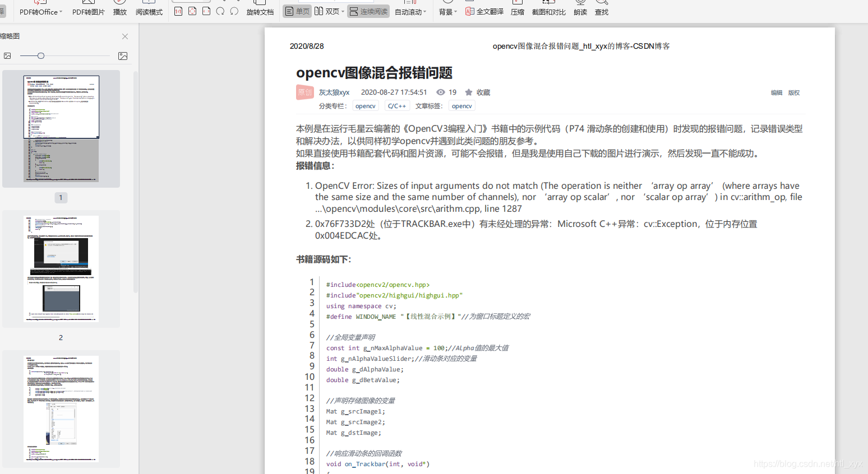The width and height of the screenshot is (868, 474).
Task: Click timestamp 2020-08-27 17:54:51
Action: point(394,92)
